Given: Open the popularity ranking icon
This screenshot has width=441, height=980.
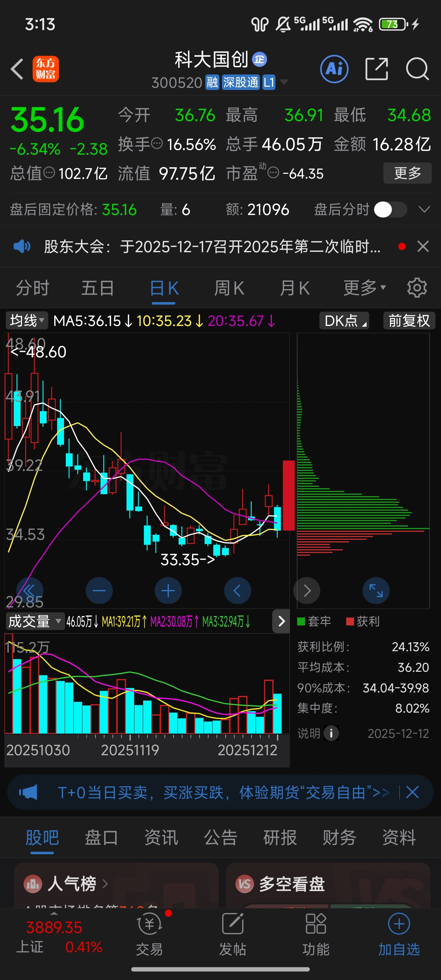Looking at the screenshot, I should [33, 884].
